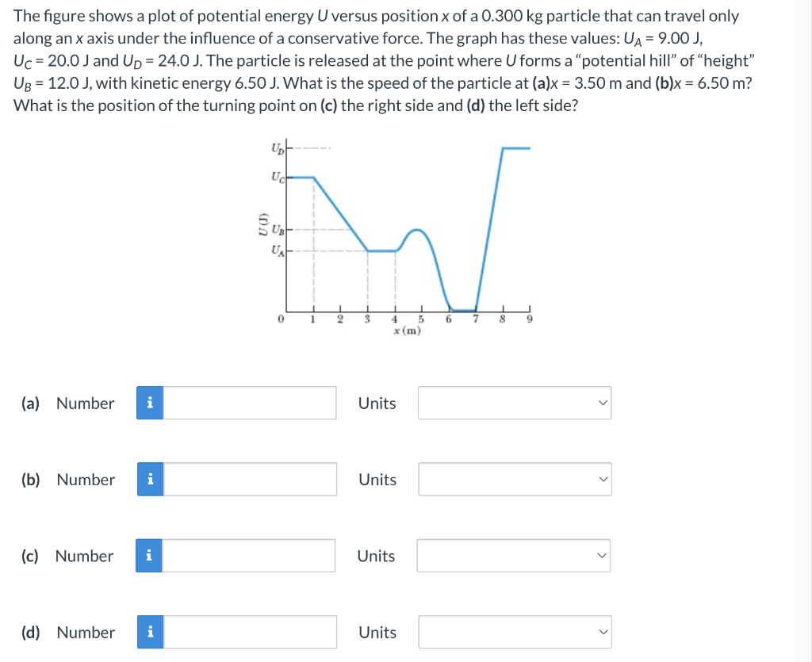
Task: Click the Units label beside part (b)
Action: click(376, 479)
